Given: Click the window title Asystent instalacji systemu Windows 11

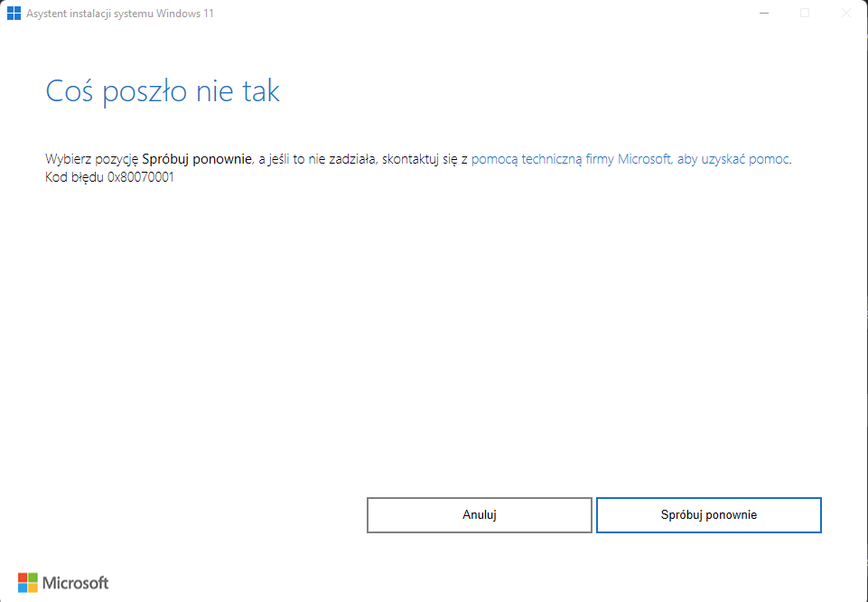Looking at the screenshot, I should 119,14.
